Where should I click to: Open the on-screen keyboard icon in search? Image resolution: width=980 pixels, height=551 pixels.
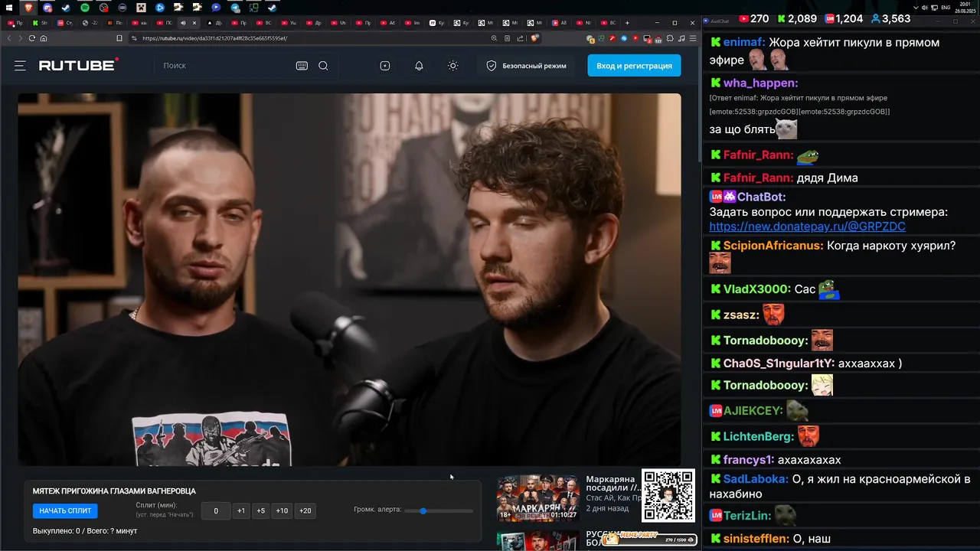[x=302, y=66]
